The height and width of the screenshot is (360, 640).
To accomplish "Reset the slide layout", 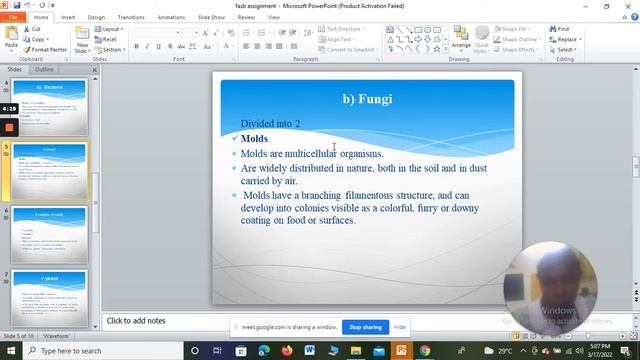I will [x=106, y=40].
